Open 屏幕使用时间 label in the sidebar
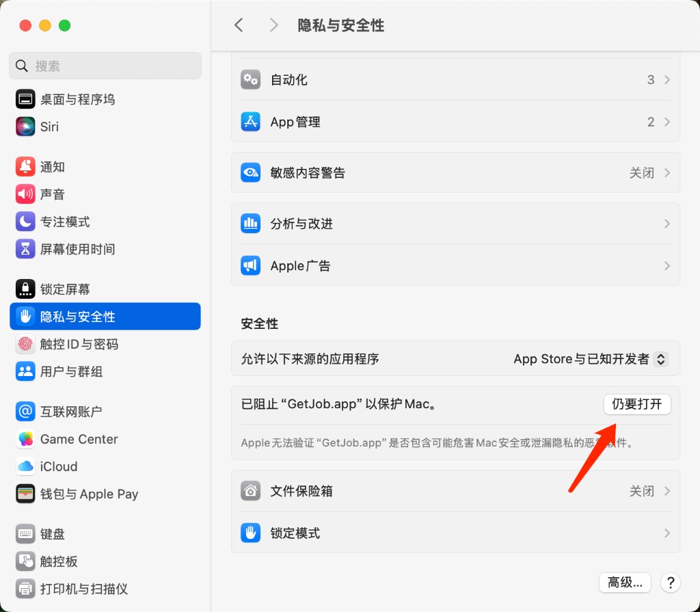 (78, 249)
